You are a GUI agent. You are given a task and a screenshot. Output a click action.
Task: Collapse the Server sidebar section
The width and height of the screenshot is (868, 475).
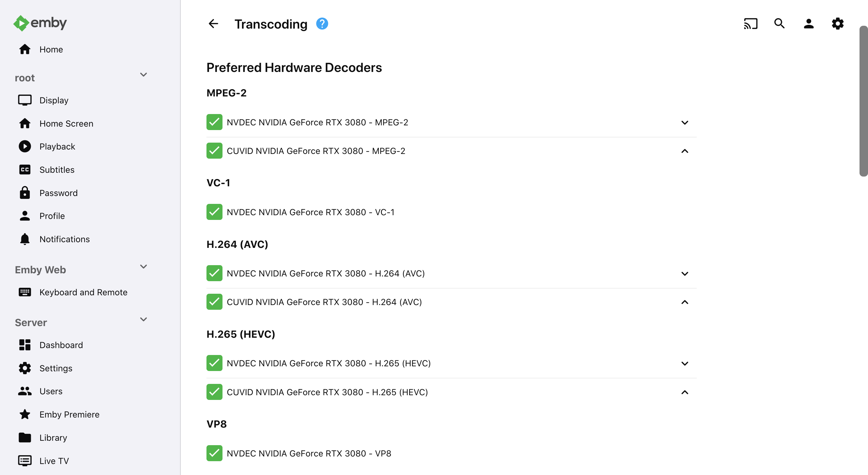[144, 319]
